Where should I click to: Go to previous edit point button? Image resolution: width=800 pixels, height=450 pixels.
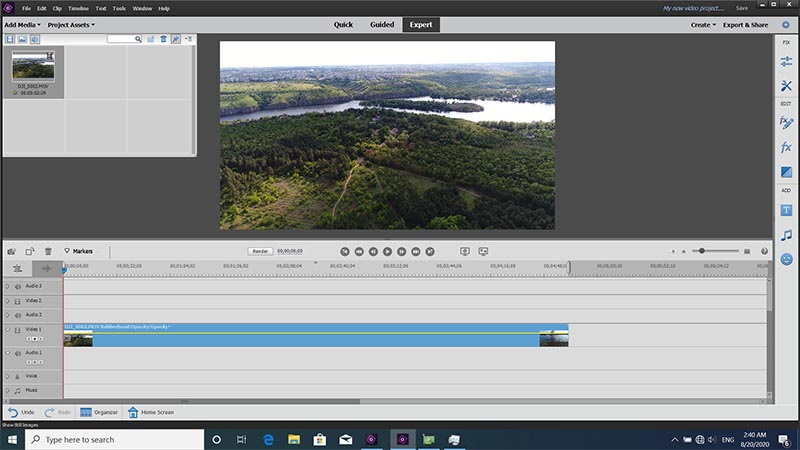(x=345, y=252)
